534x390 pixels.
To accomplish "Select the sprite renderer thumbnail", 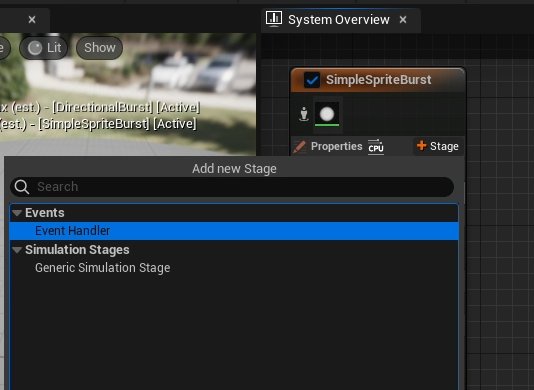I will point(327,114).
